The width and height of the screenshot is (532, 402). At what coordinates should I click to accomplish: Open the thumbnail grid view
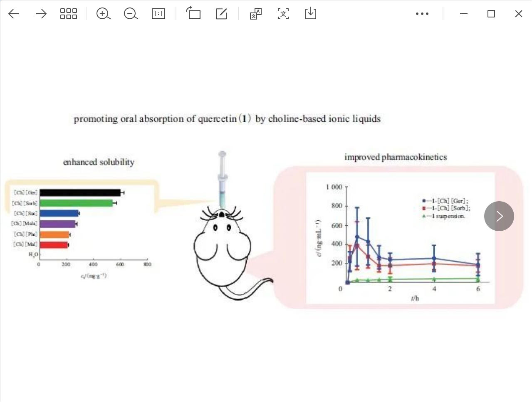(x=69, y=14)
